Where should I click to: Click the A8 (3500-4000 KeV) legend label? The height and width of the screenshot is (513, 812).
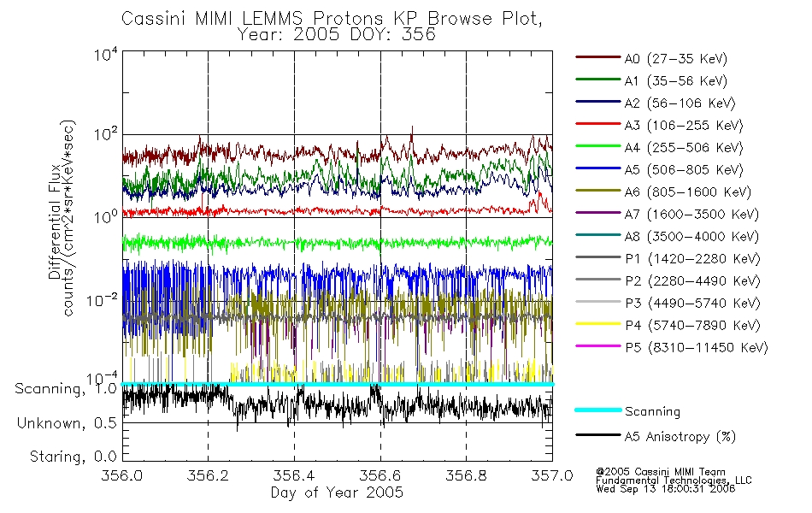coord(691,238)
